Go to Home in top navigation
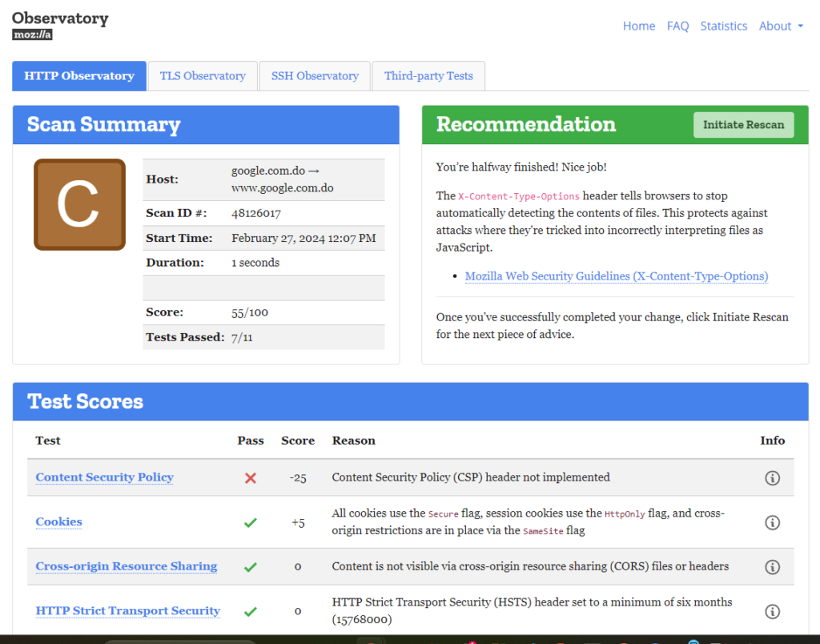The height and width of the screenshot is (644, 820). tap(638, 26)
